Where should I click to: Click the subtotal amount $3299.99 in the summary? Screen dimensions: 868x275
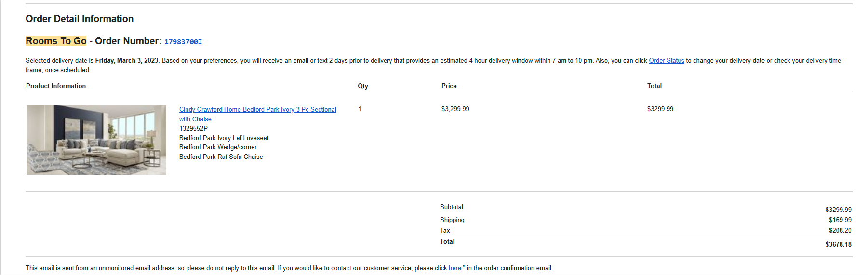coord(839,210)
